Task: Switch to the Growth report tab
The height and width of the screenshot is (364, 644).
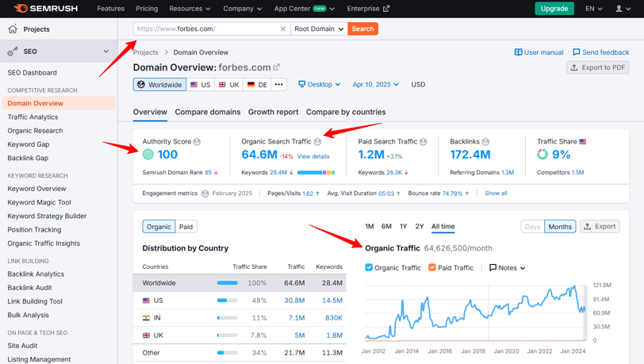Action: click(273, 112)
